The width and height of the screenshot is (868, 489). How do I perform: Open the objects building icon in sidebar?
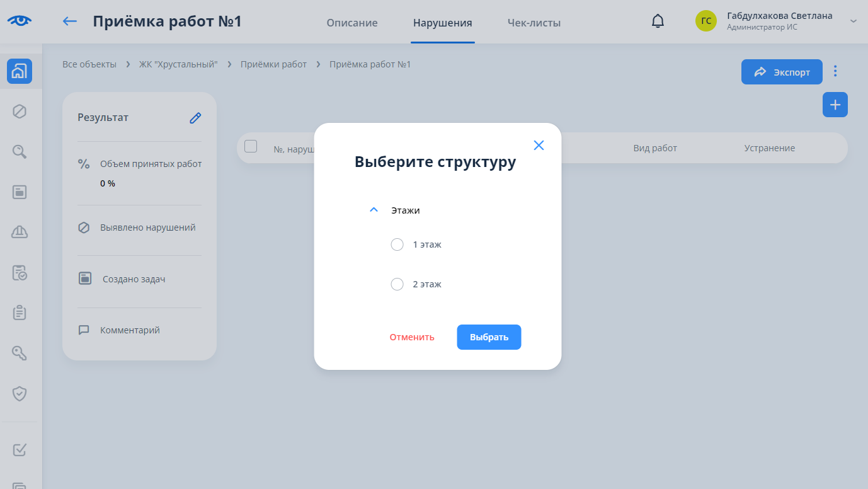click(20, 71)
